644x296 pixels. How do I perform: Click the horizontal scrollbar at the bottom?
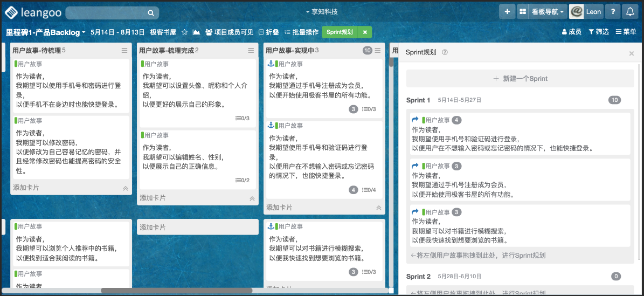(x=243, y=291)
